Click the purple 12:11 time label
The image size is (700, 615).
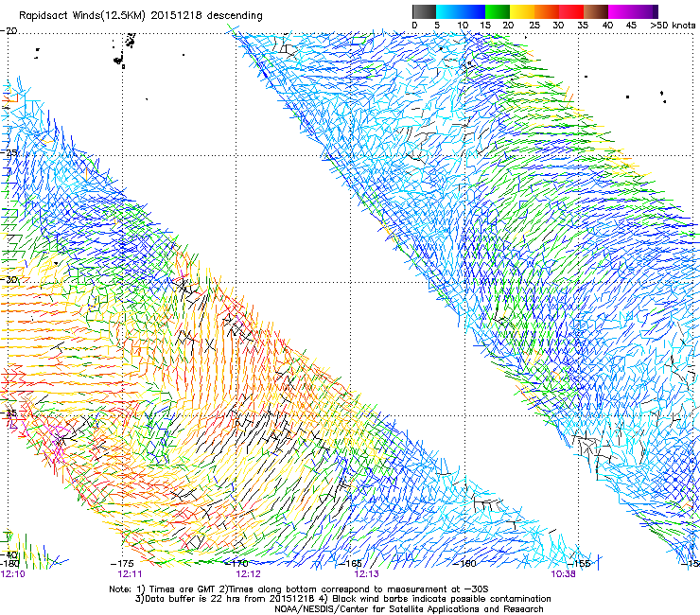130,574
